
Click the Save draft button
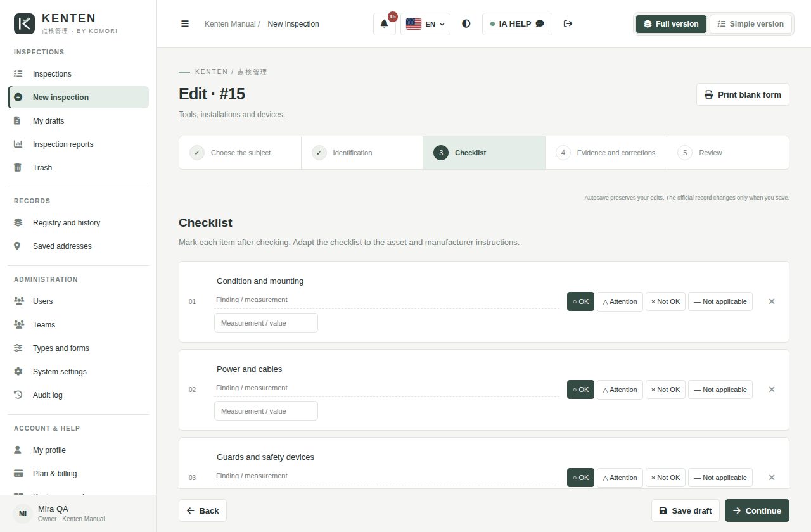pos(686,510)
